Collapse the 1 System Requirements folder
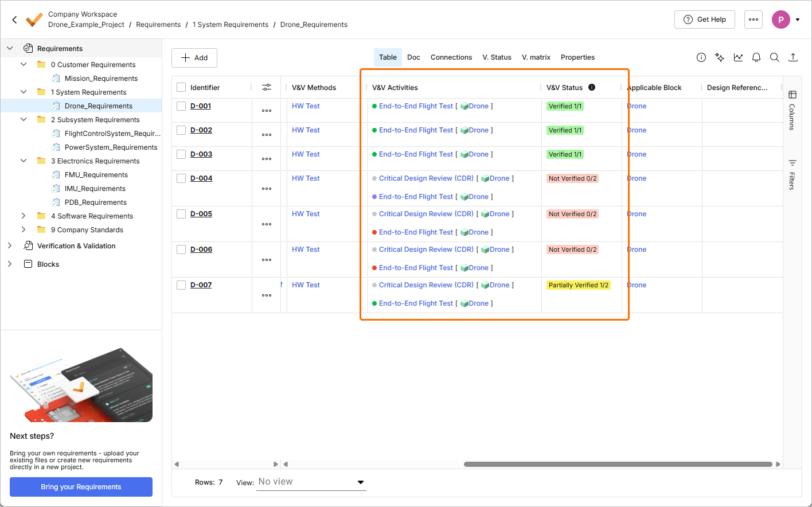The image size is (812, 507). [x=24, y=92]
